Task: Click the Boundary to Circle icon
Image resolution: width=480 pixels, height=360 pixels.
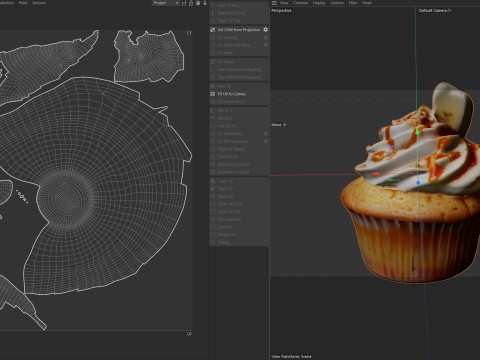Action: point(213,164)
